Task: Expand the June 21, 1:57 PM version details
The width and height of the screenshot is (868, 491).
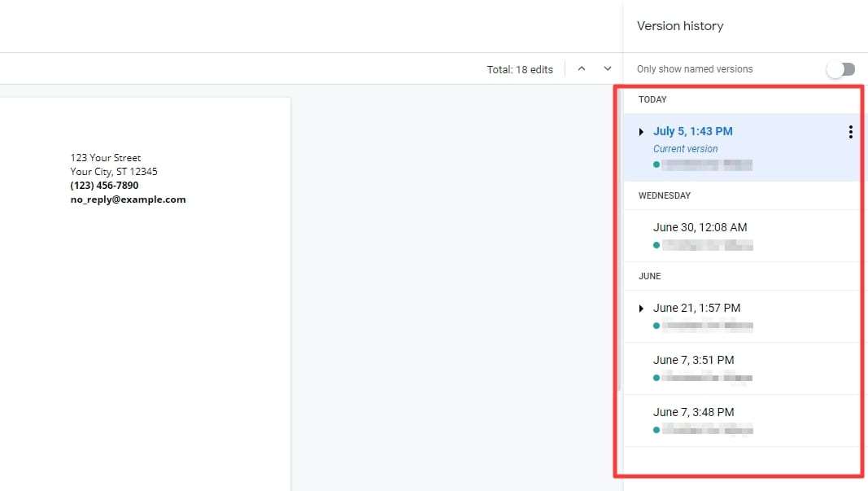Action: click(x=641, y=308)
